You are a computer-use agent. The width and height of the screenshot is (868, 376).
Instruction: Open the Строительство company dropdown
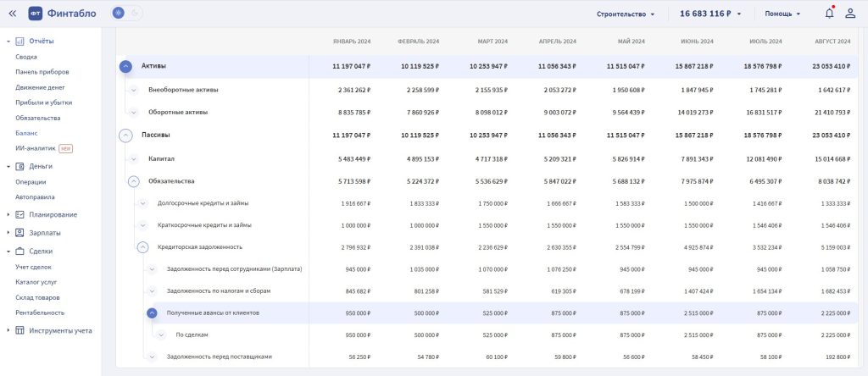pos(626,14)
